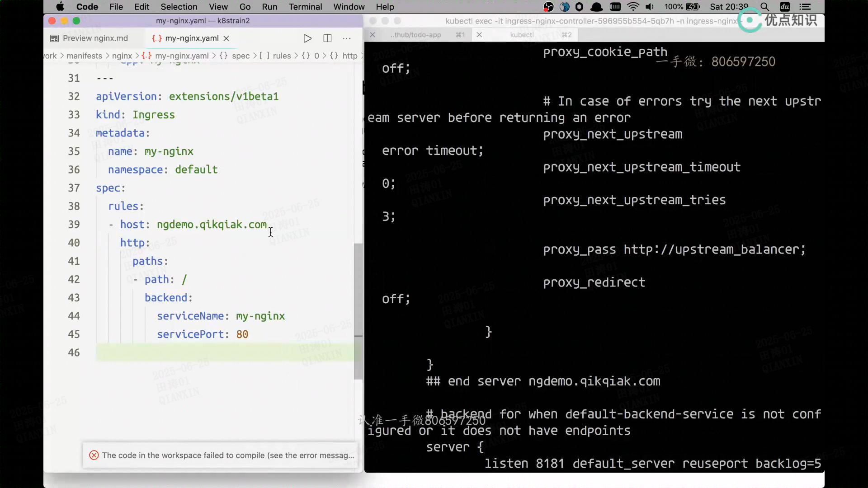
Task: Expand the spec breadcrumb segment
Action: [x=241, y=56]
